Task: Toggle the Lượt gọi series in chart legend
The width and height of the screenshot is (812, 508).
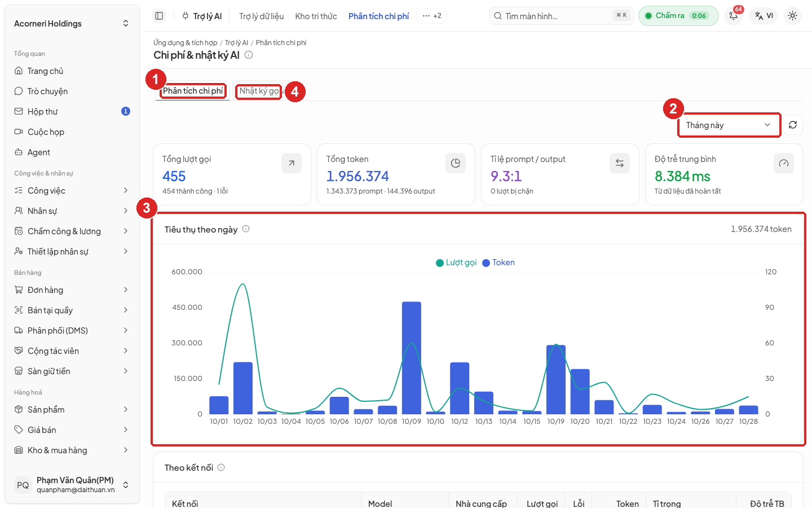Action: [456, 262]
